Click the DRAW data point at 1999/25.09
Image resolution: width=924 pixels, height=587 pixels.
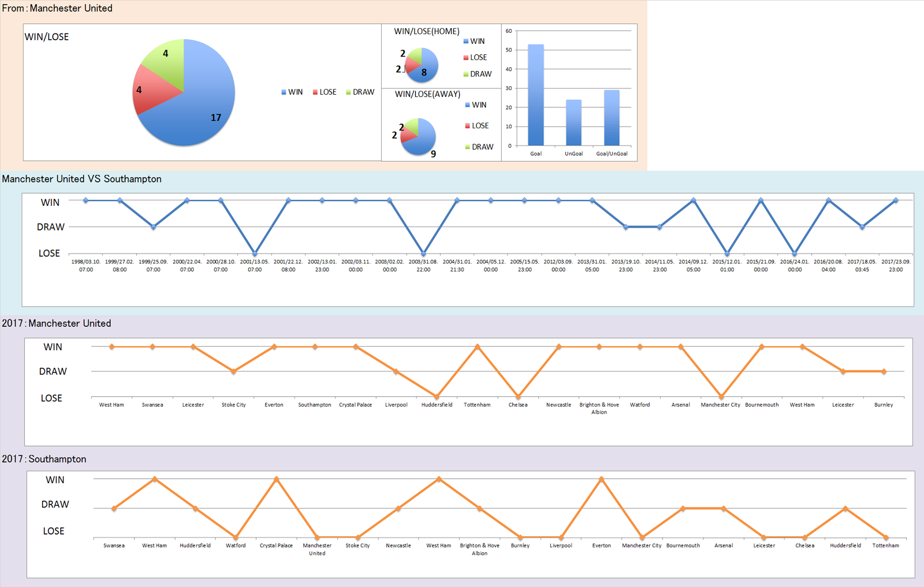[x=153, y=227]
